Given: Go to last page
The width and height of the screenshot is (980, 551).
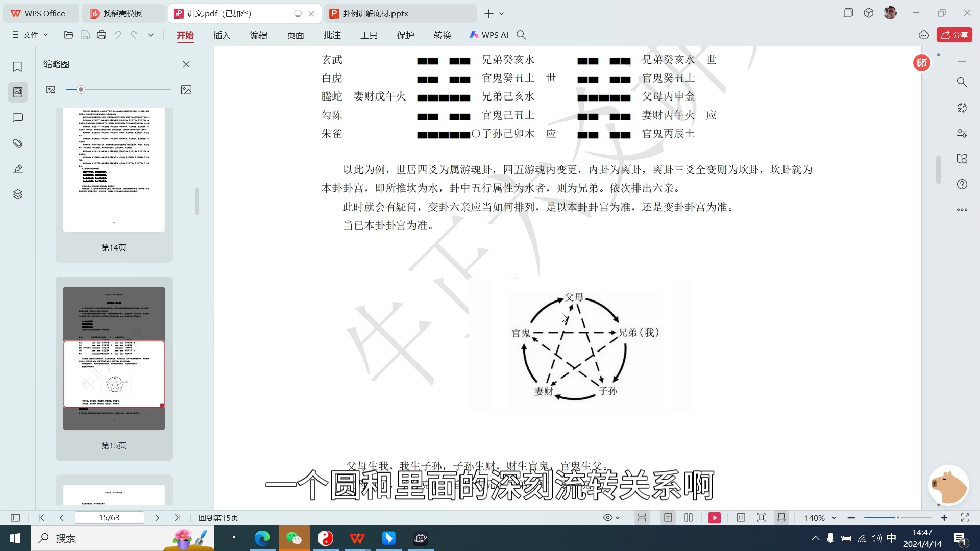Looking at the screenshot, I should (x=178, y=518).
